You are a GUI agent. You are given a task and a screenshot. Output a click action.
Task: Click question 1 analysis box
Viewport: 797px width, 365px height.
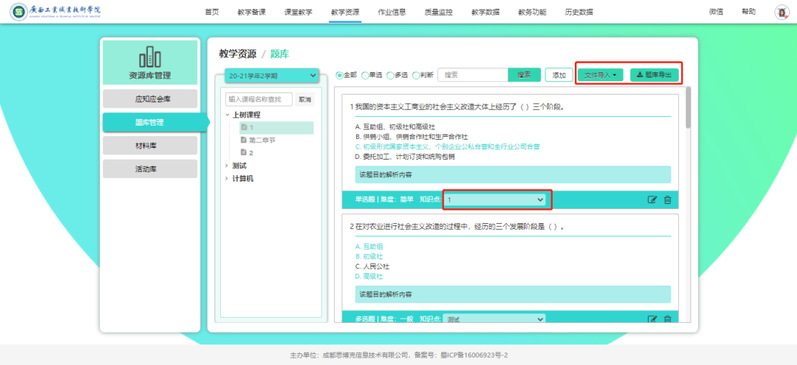point(512,174)
